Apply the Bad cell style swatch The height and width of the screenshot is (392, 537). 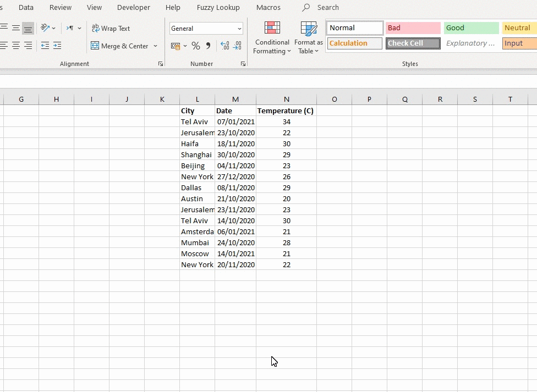[413, 28]
